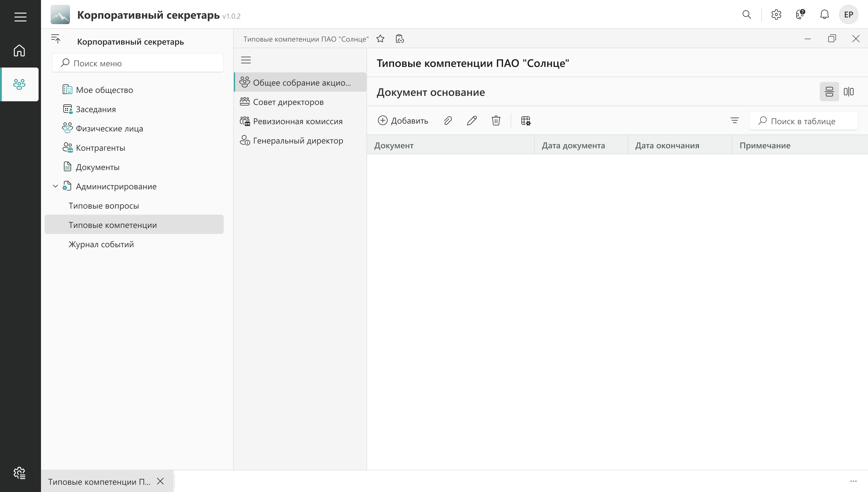The width and height of the screenshot is (868, 492).
Task: Open the table settings grid icon
Action: [526, 121]
